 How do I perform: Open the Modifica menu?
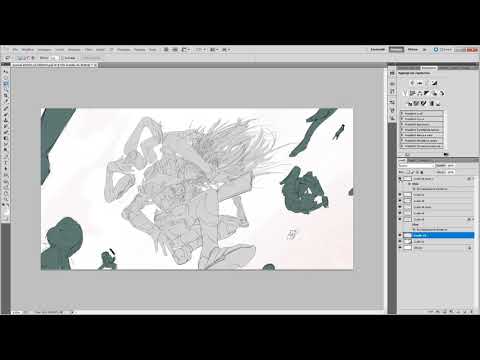coord(28,49)
